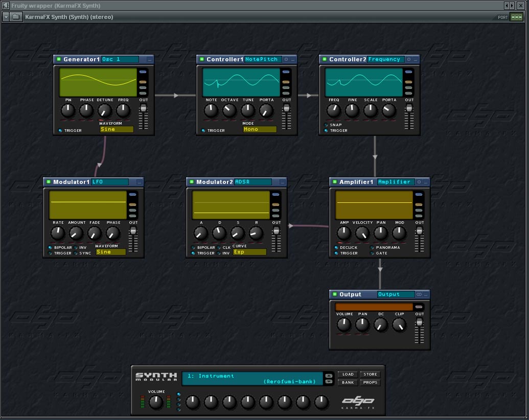The height and width of the screenshot is (420, 529).
Task: Click Amplifier1 VELOCITY knob
Action: (x=362, y=234)
